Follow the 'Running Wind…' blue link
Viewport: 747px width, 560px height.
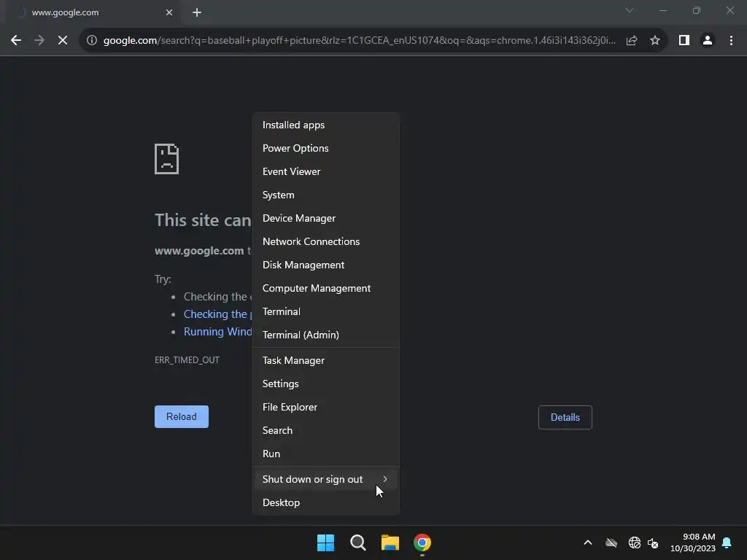click(217, 332)
